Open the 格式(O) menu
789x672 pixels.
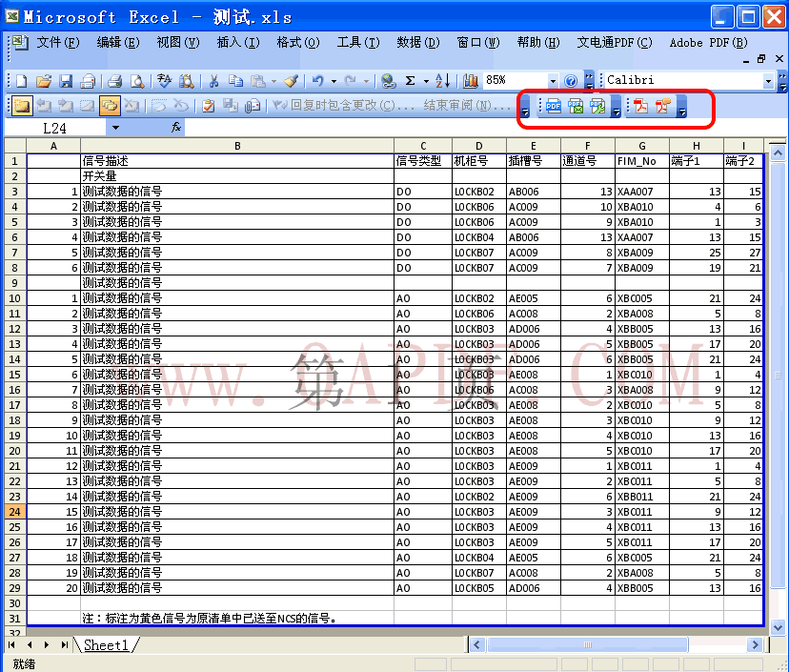click(298, 42)
